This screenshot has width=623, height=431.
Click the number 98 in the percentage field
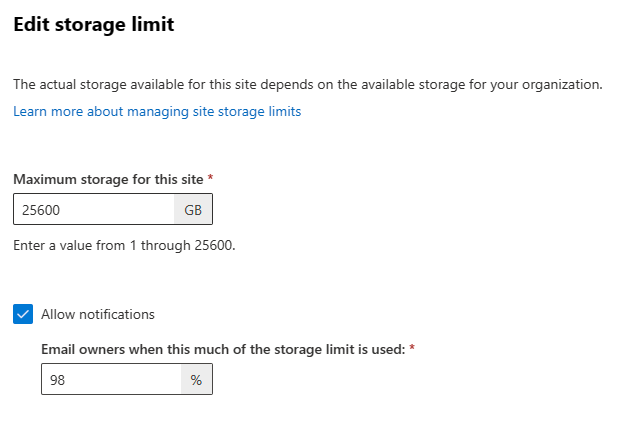pyautogui.click(x=57, y=380)
